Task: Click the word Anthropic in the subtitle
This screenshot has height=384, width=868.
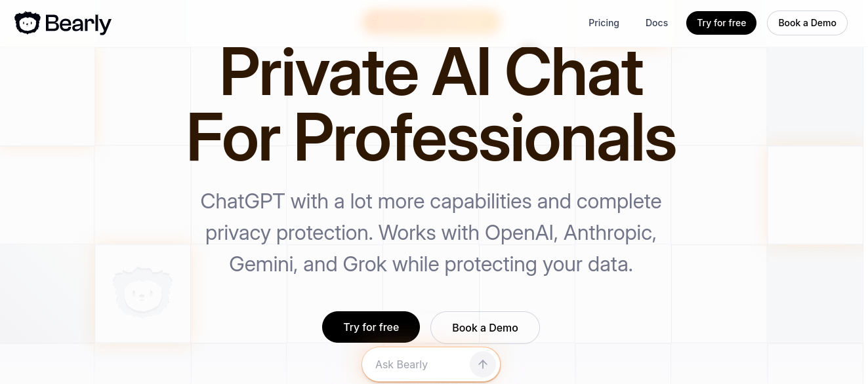Action: (x=610, y=233)
